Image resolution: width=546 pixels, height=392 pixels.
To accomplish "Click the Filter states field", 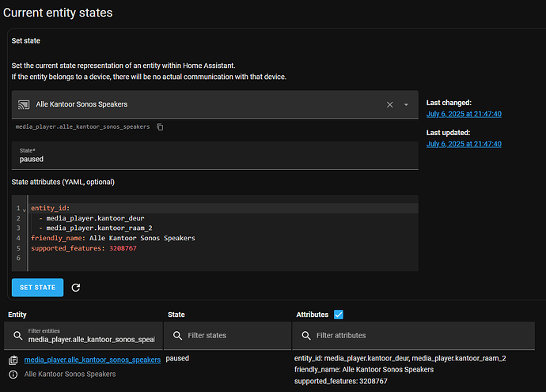I will tap(227, 336).
